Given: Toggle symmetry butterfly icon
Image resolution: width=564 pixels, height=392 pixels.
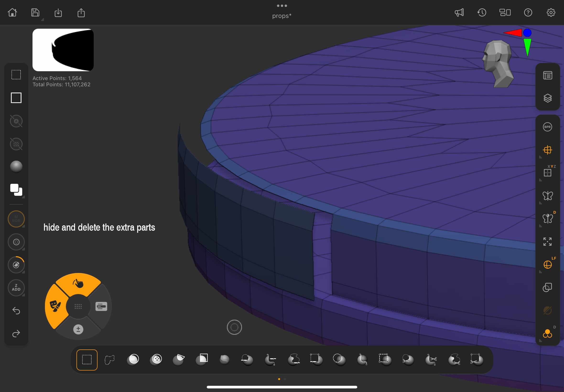Looking at the screenshot, I should pos(547,196).
